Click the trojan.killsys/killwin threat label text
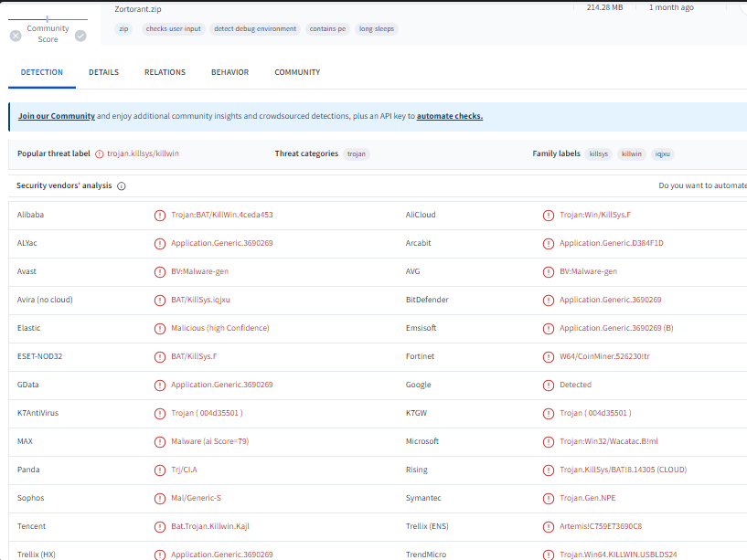This screenshot has height=560, width=747. [143, 153]
